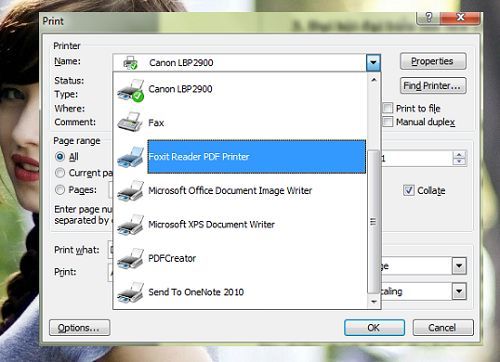Decrease number of copies with down stepper
The image size is (500, 362).
(x=459, y=162)
